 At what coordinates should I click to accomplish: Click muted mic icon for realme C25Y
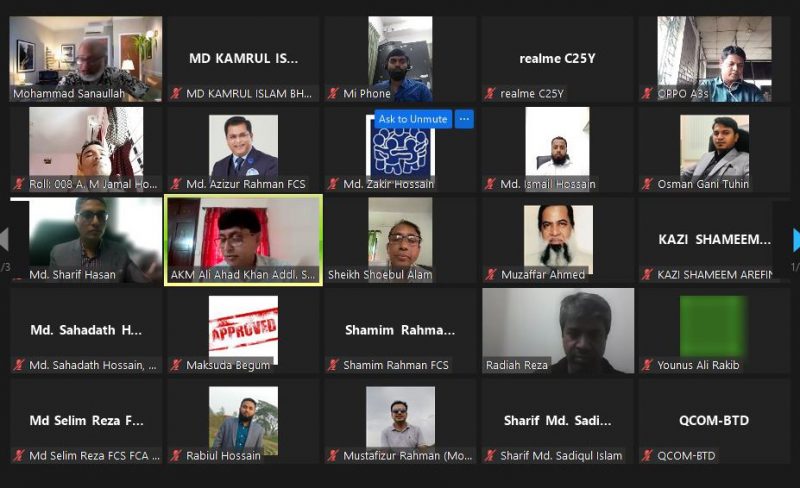click(490, 93)
